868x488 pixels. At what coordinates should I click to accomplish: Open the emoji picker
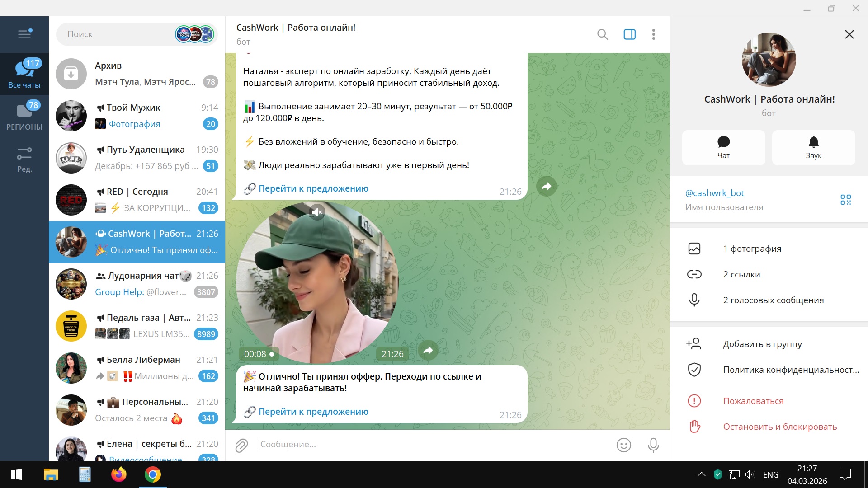[623, 445]
